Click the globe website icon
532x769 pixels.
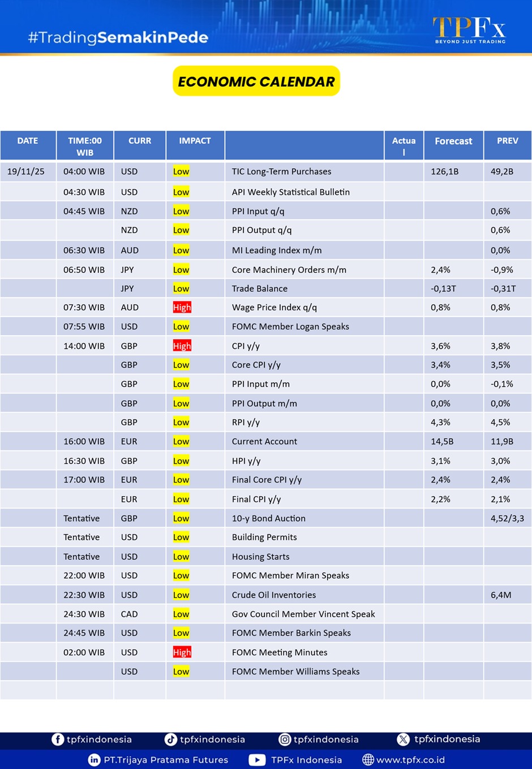click(368, 760)
